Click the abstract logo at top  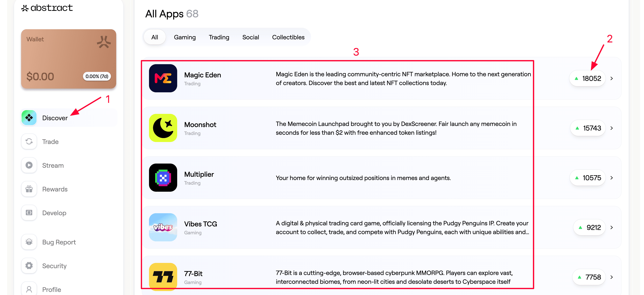pyautogui.click(x=47, y=8)
